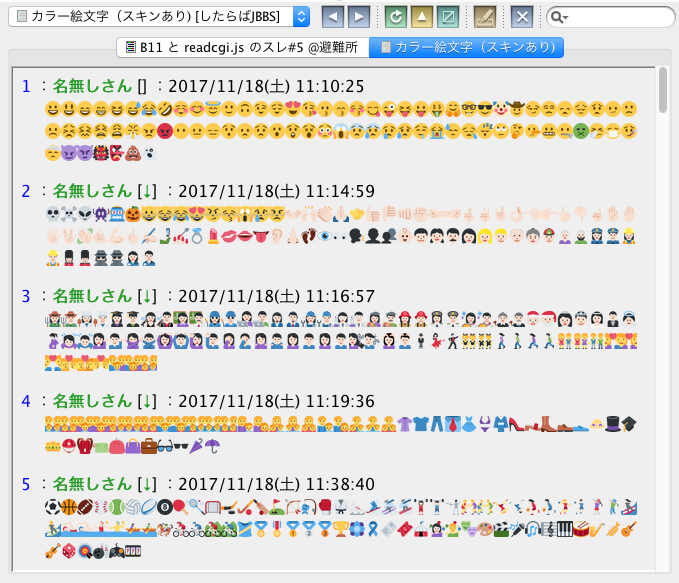Click post number 5 link
Viewport: 679px width, 583px height.
26,484
